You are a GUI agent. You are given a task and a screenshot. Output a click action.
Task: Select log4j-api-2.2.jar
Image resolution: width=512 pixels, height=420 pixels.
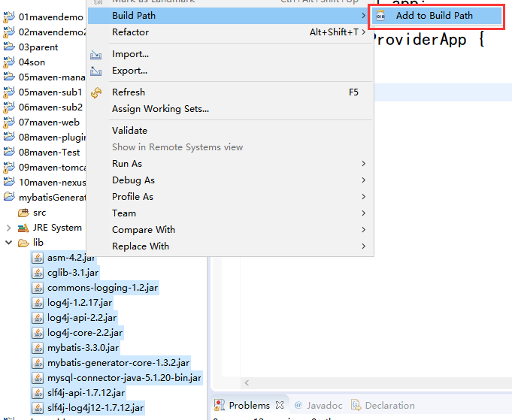click(82, 318)
